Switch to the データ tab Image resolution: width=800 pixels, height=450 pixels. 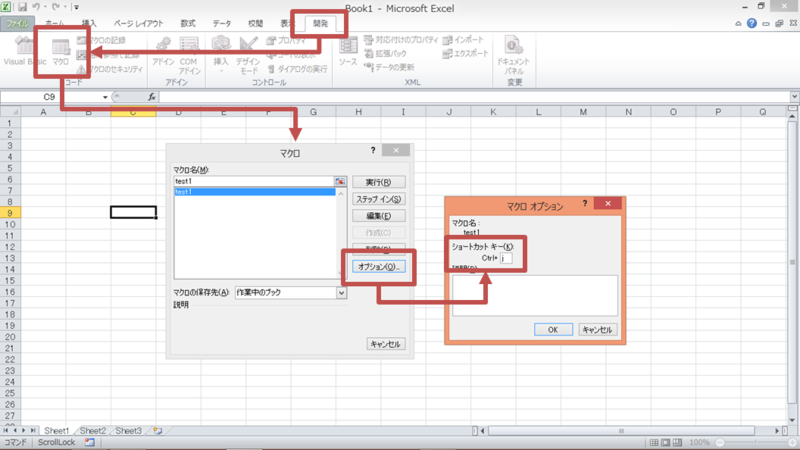[221, 23]
